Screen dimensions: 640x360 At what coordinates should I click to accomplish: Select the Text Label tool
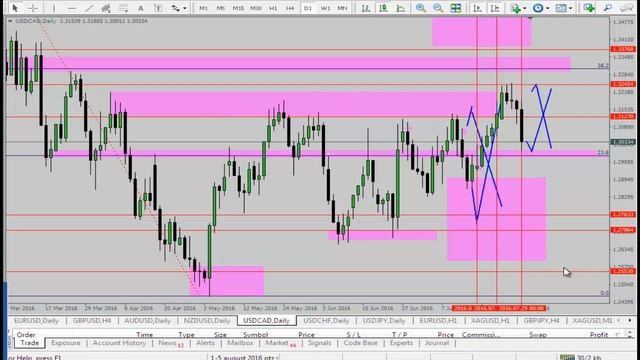click(158, 8)
